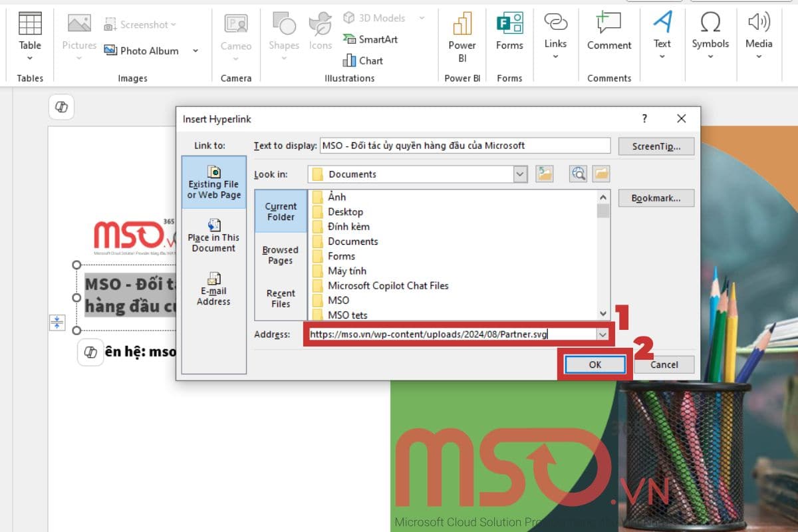Open the Look in folder dropdown
The height and width of the screenshot is (532, 798).
click(519, 174)
